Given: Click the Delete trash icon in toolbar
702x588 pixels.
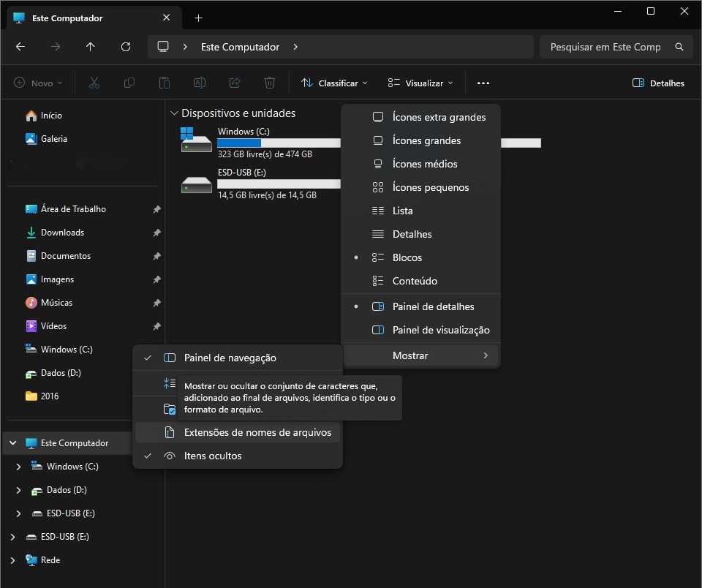Looking at the screenshot, I should tap(270, 83).
